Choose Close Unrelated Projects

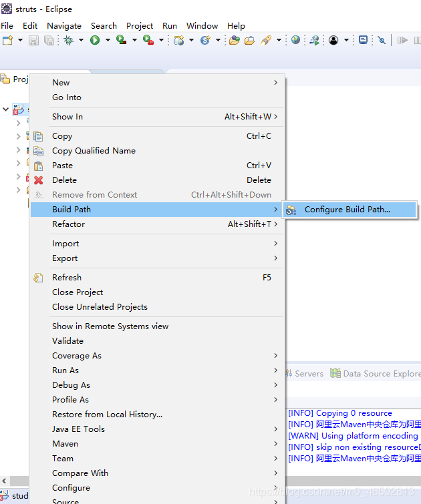pos(157,307)
